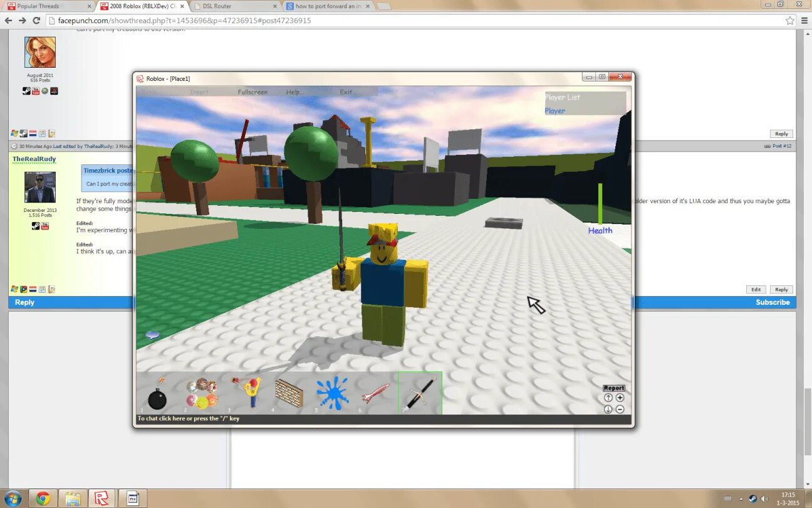Click the volume icon in the system tray
The image size is (812, 508).
tap(765, 499)
